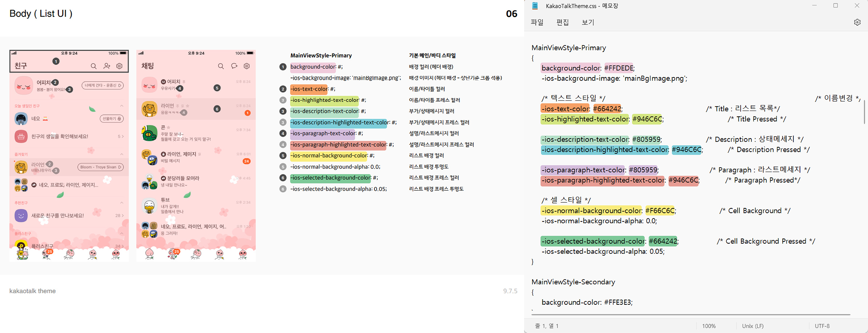Click settings gear in 채팅 screen header
This screenshot has height=333, width=868.
247,66
